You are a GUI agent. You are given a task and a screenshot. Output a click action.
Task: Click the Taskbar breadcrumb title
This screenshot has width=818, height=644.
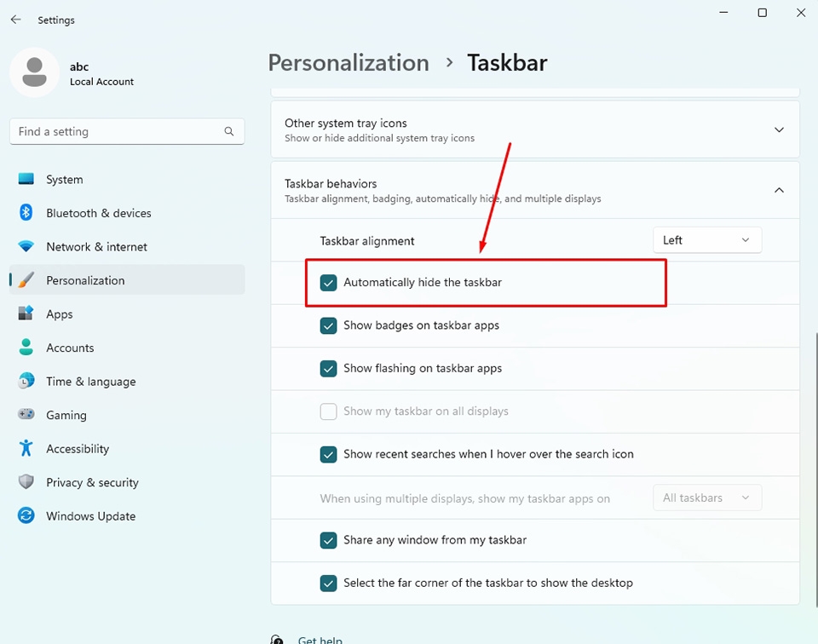pos(507,62)
